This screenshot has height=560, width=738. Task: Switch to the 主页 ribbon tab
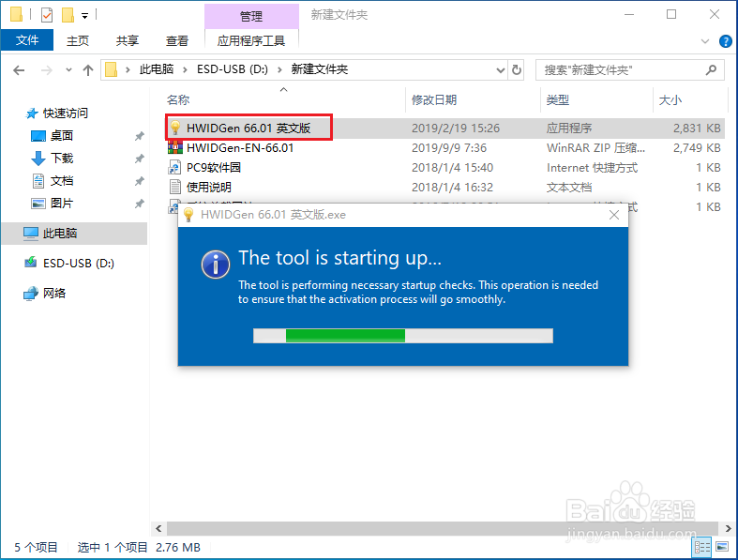78,40
